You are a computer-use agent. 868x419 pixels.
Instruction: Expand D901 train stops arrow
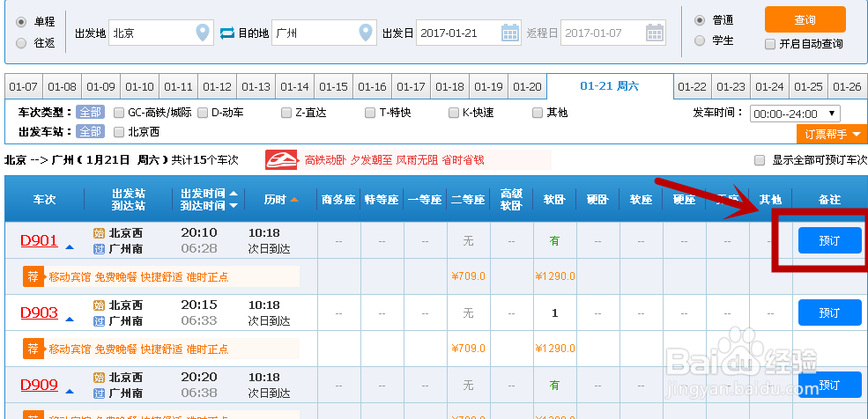[x=70, y=248]
